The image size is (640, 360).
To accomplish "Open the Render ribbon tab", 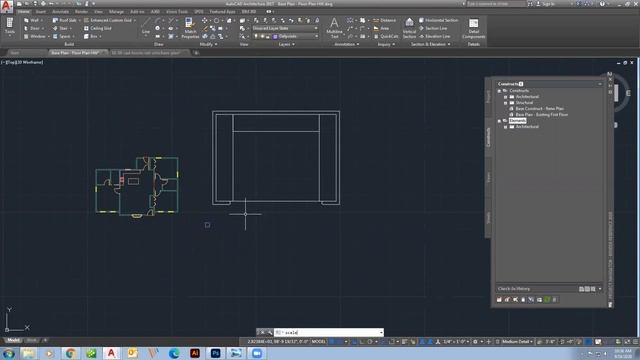I will 81,11.
